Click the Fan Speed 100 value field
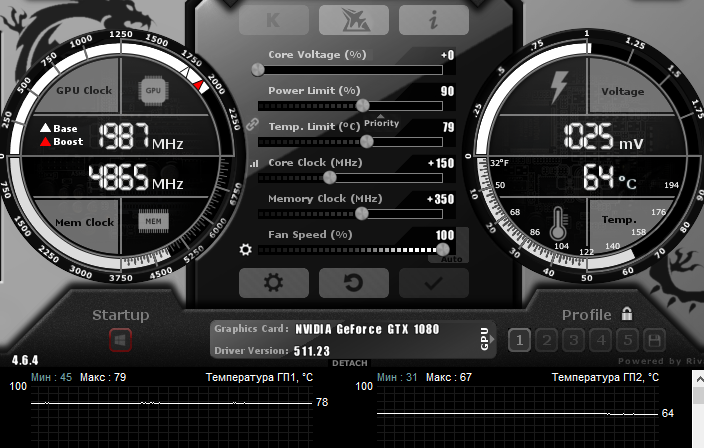 tap(445, 235)
